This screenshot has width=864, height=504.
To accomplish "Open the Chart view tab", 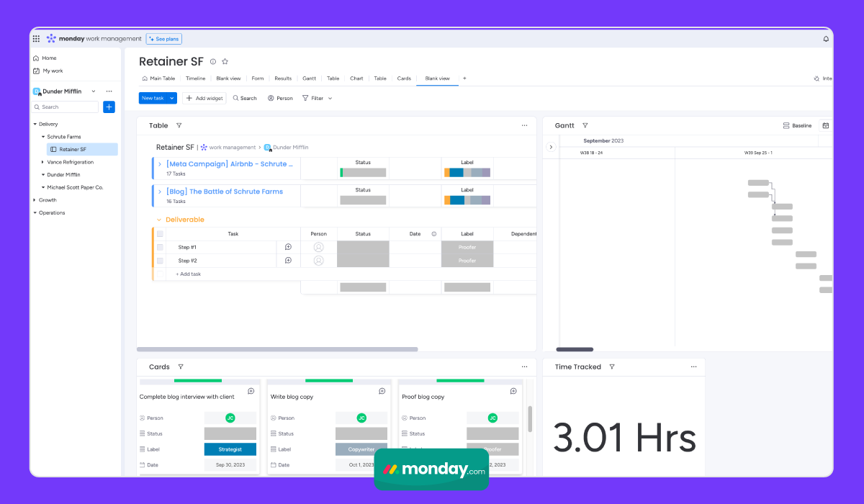I will pos(356,78).
